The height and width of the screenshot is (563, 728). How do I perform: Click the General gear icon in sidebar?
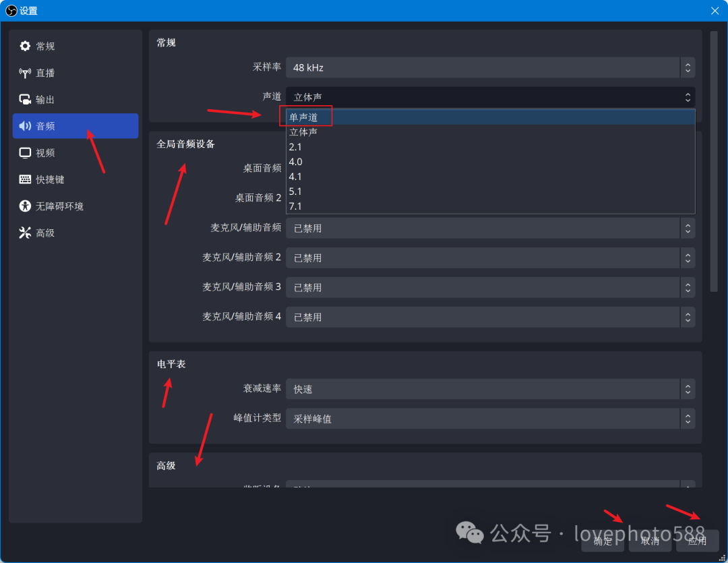pyautogui.click(x=25, y=46)
